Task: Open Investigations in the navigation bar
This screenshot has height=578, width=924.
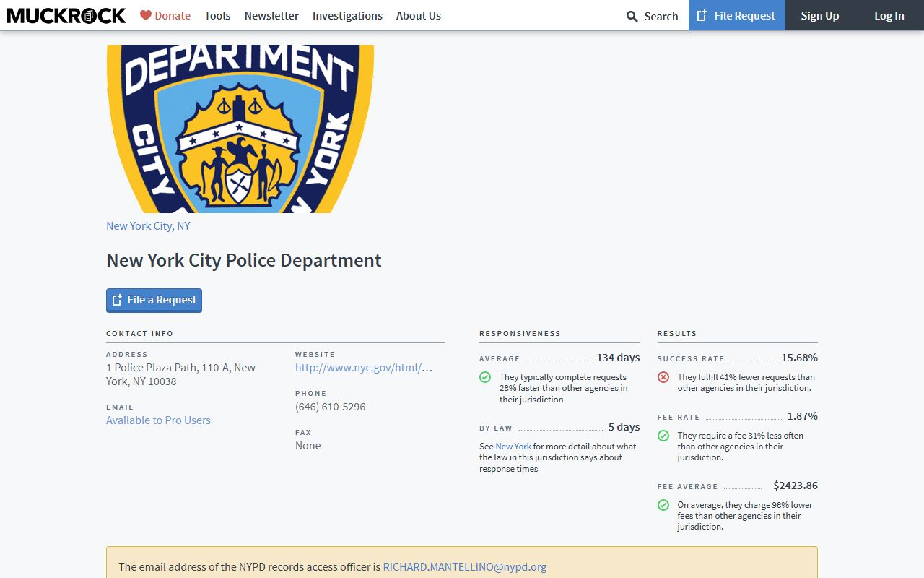Action: (347, 15)
